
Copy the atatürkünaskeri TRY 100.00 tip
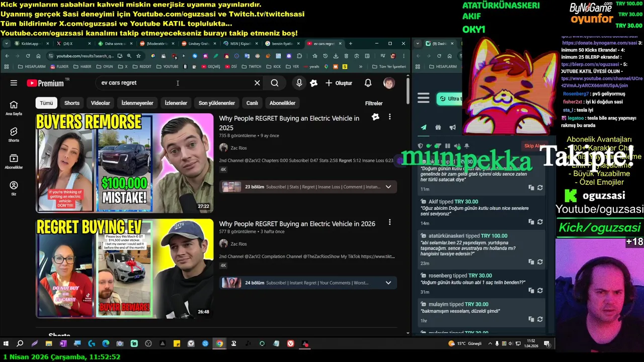point(531,262)
